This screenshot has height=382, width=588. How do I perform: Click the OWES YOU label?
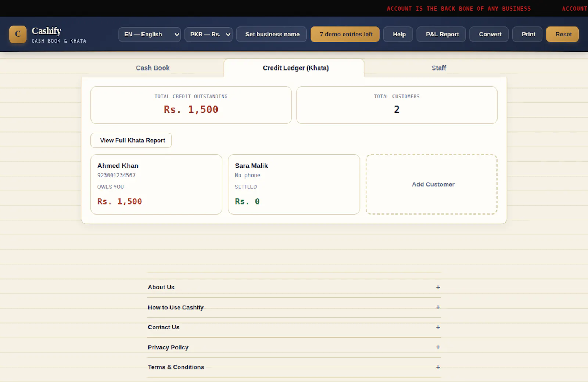click(111, 187)
